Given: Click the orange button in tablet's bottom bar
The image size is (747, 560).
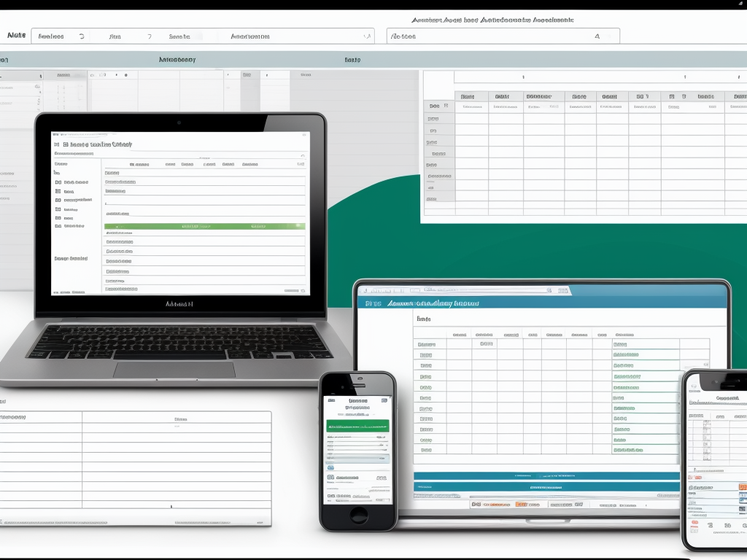Looking at the screenshot, I should click(521, 504).
